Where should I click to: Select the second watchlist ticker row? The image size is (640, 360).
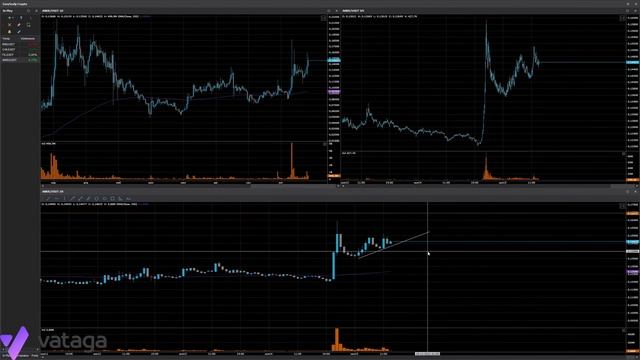[20, 49]
